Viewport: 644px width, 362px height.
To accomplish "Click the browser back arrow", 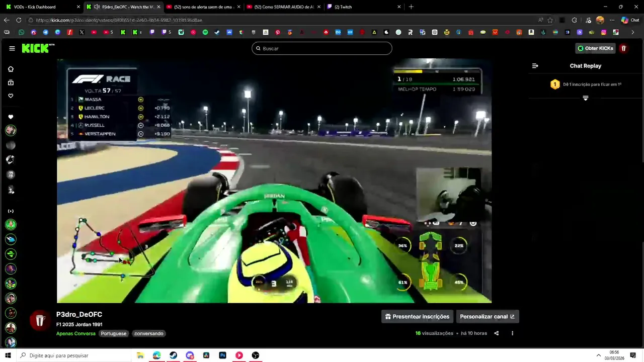I will point(7,20).
